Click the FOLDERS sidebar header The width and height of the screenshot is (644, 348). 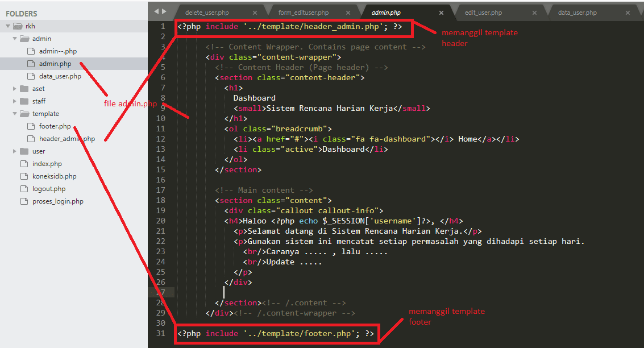[x=23, y=13]
